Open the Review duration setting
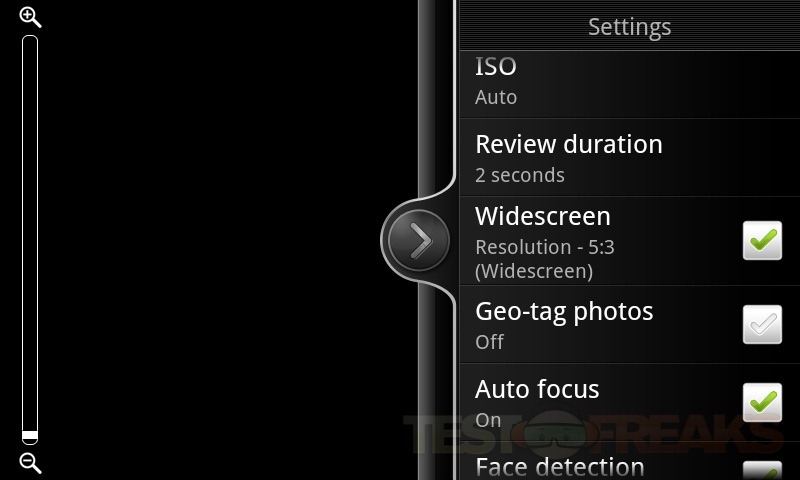 (x=630, y=158)
